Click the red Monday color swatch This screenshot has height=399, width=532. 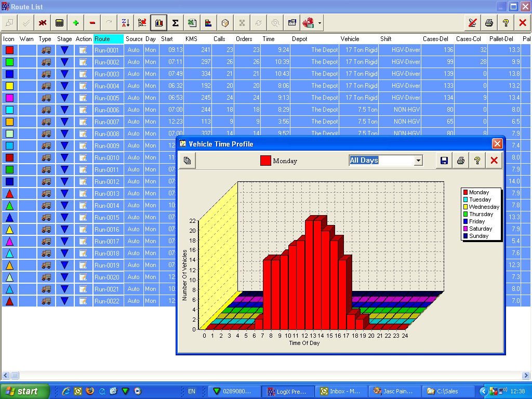pyautogui.click(x=265, y=161)
